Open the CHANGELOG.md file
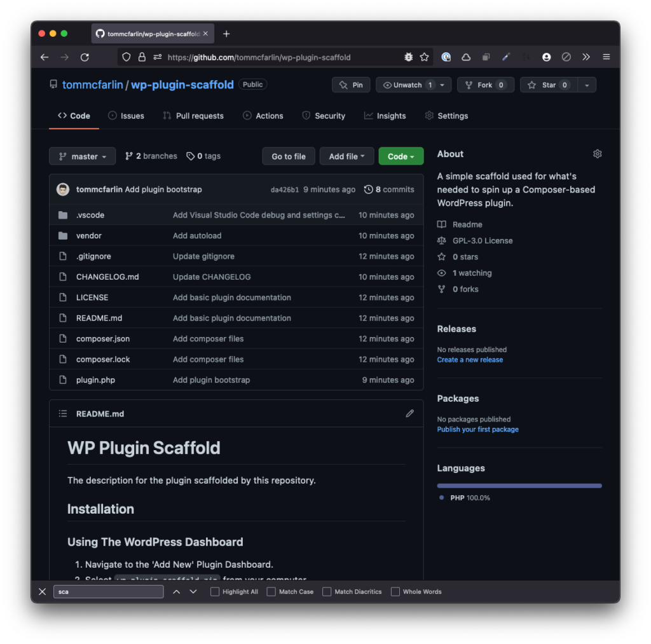This screenshot has height=644, width=651. click(x=107, y=277)
